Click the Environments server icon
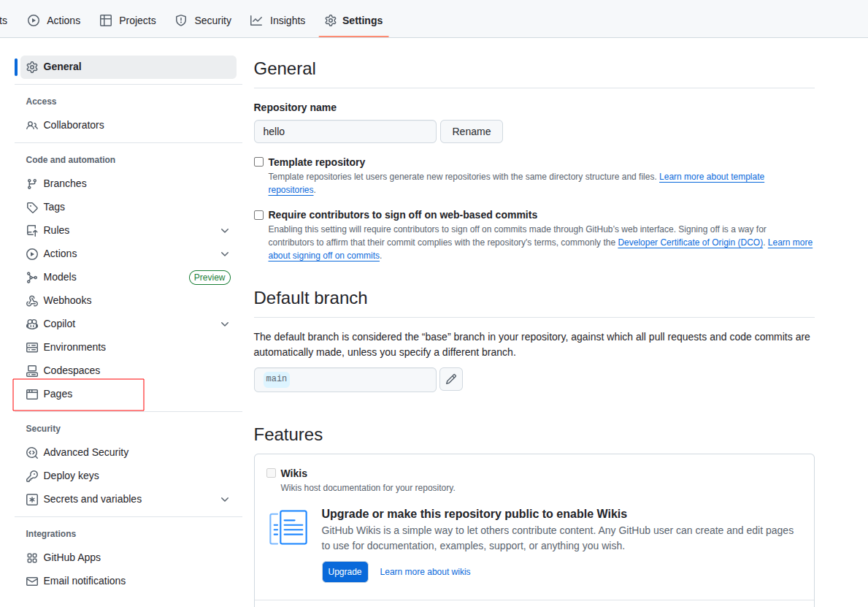 (32, 347)
